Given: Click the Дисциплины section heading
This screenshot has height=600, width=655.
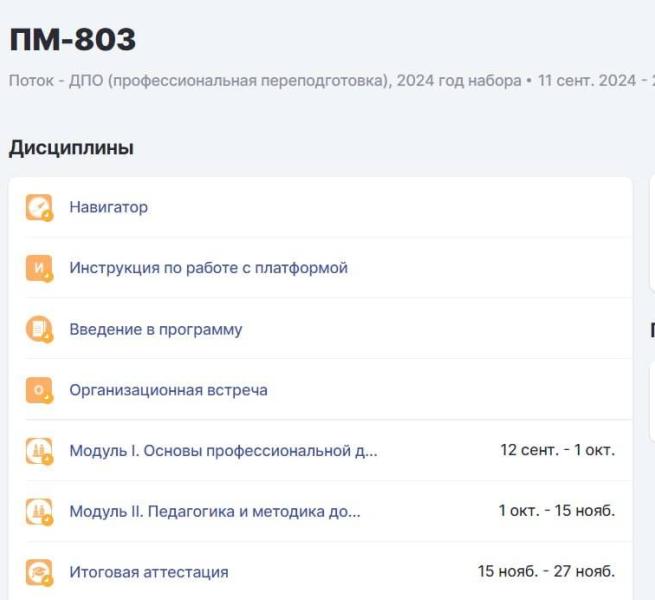Looking at the screenshot, I should point(71,148).
